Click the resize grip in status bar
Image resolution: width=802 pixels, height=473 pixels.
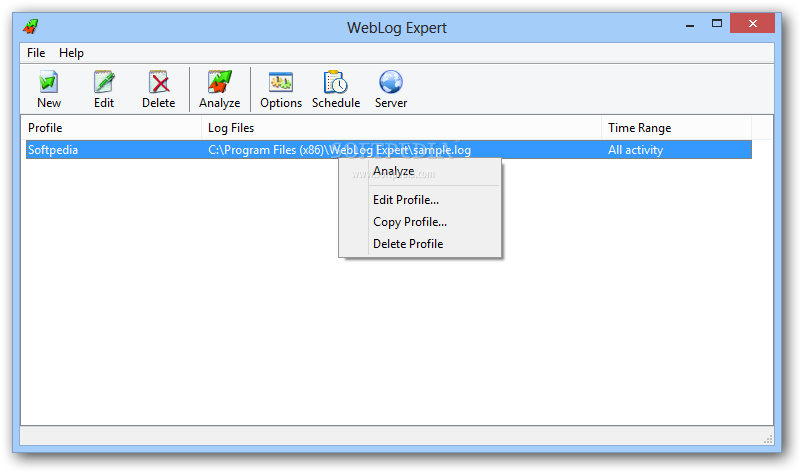click(x=768, y=439)
